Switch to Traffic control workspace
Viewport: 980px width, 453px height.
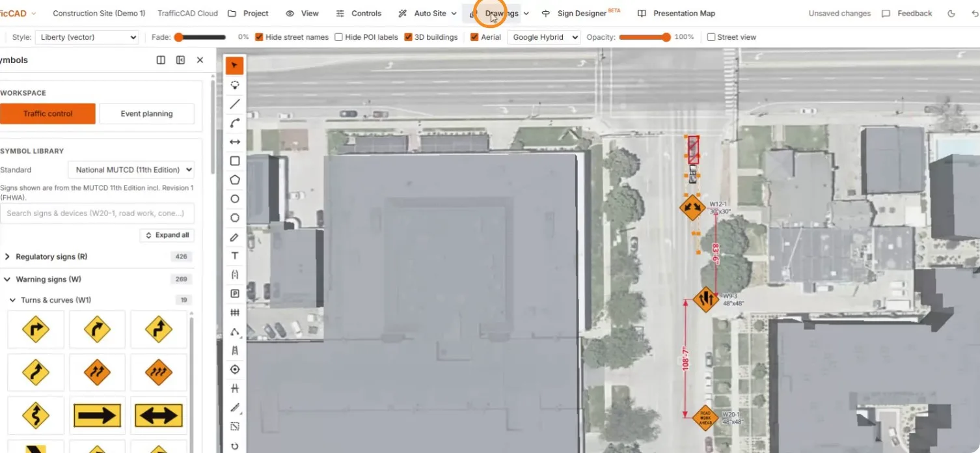(x=48, y=113)
